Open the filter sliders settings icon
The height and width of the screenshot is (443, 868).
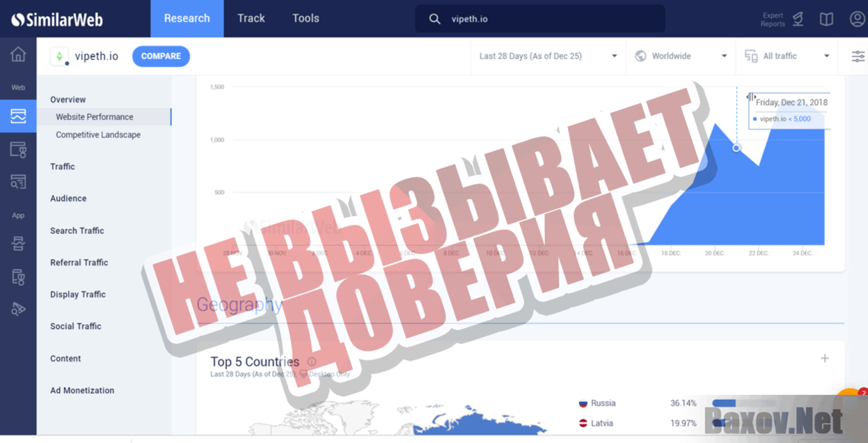point(858,56)
